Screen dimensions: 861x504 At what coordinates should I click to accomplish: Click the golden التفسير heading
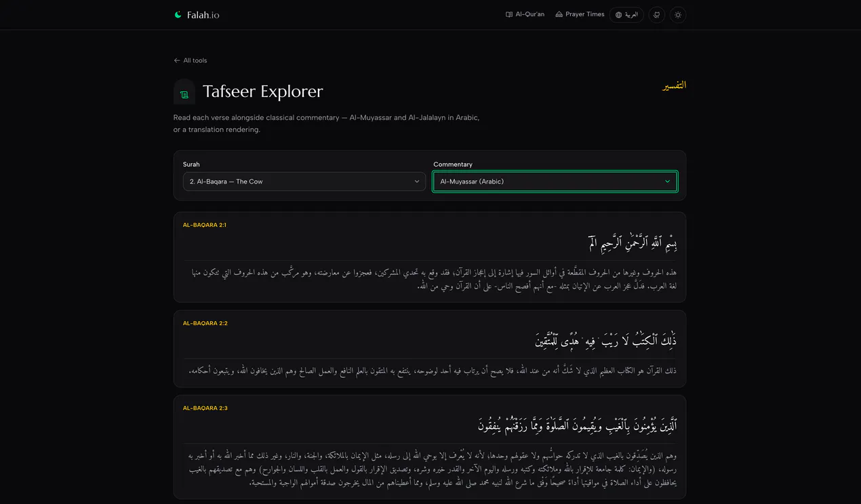click(675, 85)
